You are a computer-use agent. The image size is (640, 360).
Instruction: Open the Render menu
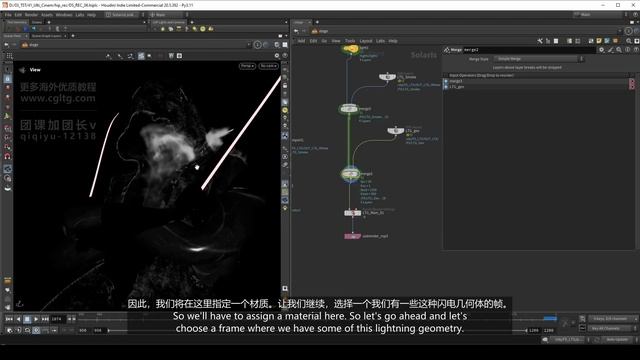coord(31,15)
